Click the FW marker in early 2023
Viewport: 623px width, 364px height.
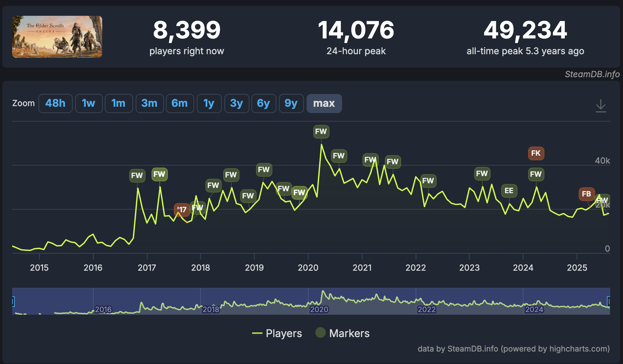click(482, 173)
